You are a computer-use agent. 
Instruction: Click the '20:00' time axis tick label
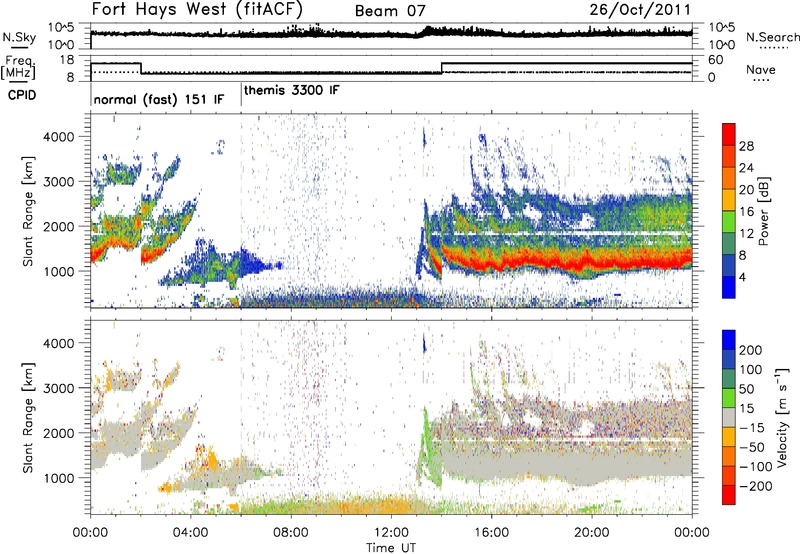[591, 533]
